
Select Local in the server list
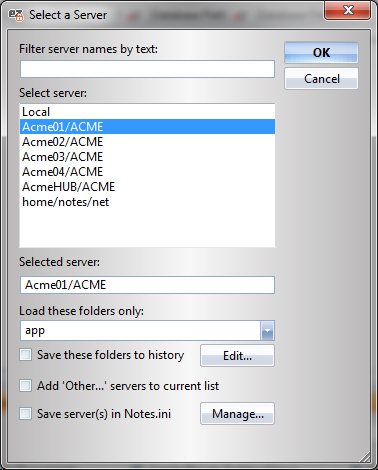pyautogui.click(x=147, y=112)
